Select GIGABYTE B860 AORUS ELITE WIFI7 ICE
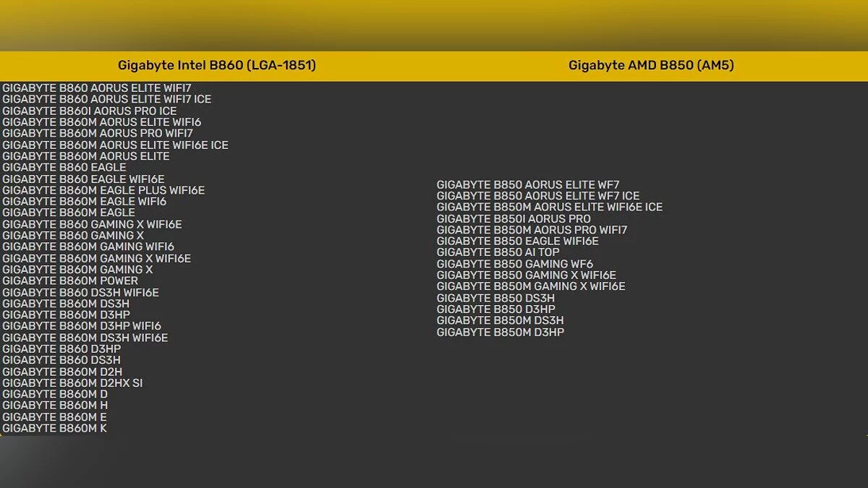This screenshot has height=488, width=868. pyautogui.click(x=107, y=99)
